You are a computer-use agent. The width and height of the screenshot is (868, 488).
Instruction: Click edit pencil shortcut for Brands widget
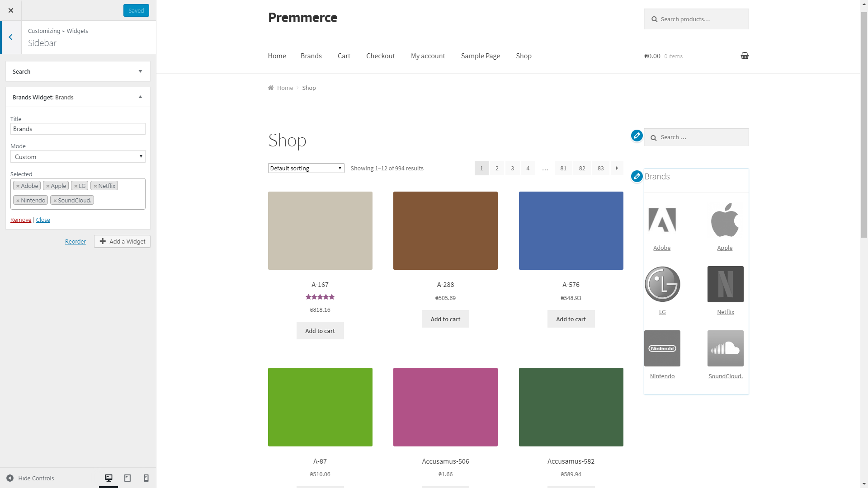pos(637,176)
